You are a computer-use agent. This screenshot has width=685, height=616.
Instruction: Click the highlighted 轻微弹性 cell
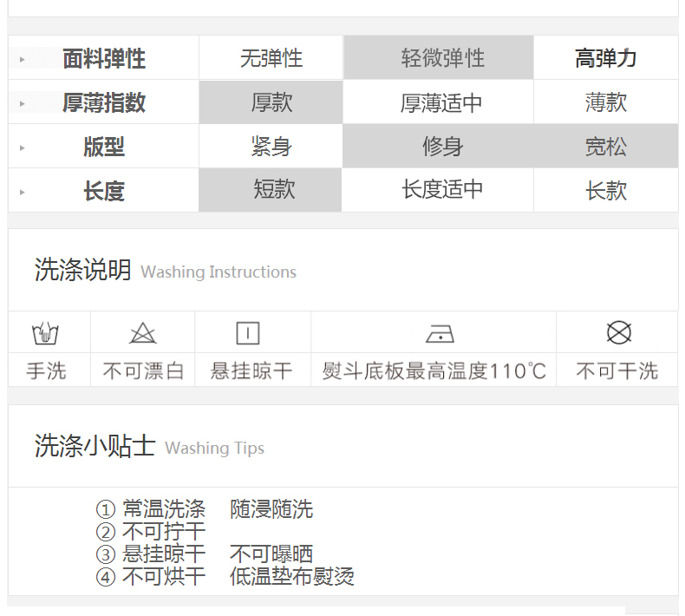click(439, 58)
